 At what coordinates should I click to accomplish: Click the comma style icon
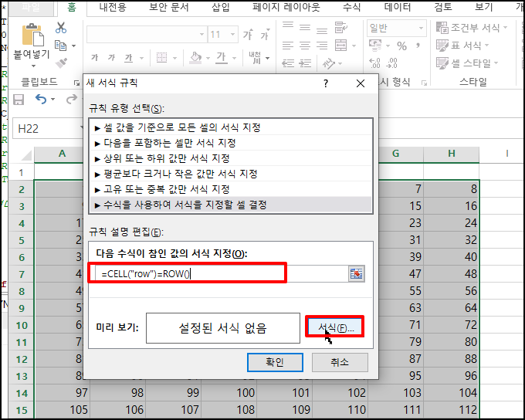tap(418, 46)
